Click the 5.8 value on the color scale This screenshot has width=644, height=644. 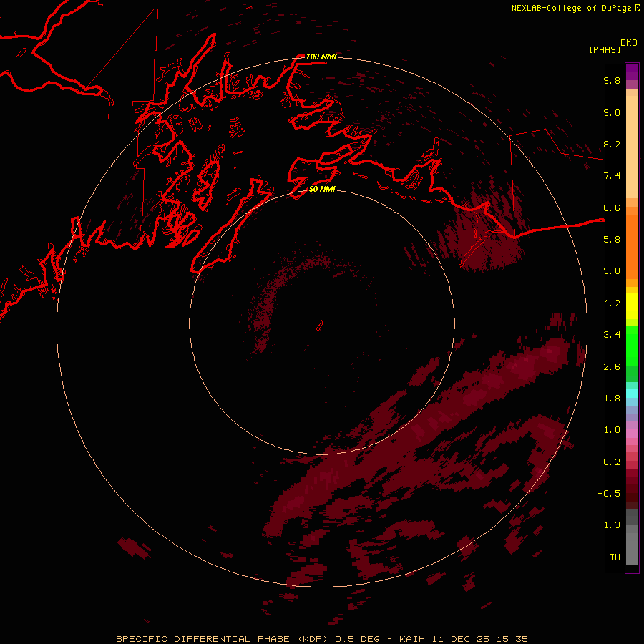coord(612,240)
